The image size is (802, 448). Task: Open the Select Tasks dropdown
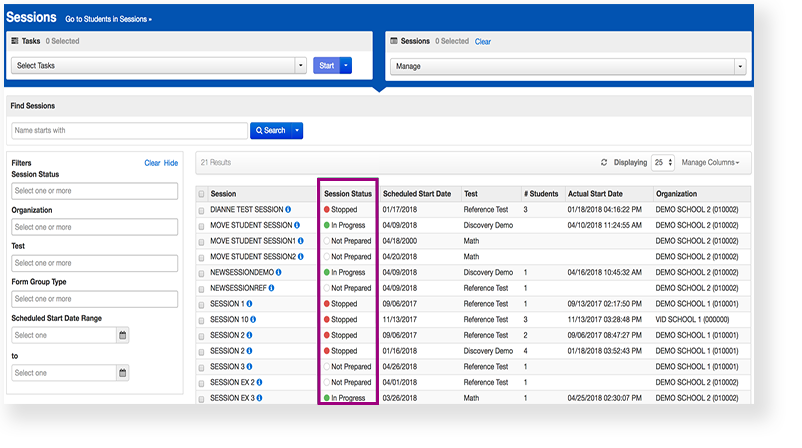[x=159, y=66]
